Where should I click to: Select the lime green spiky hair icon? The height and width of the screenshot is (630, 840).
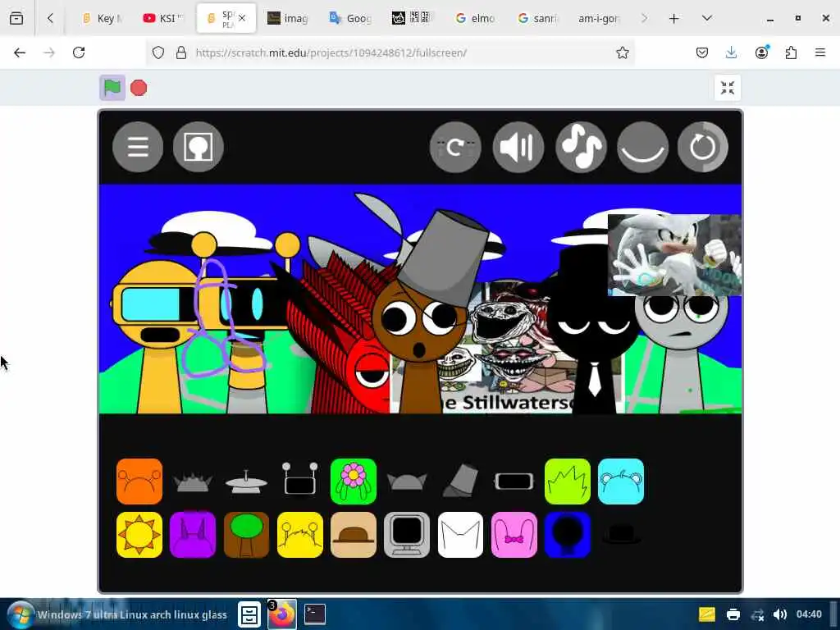tap(568, 481)
